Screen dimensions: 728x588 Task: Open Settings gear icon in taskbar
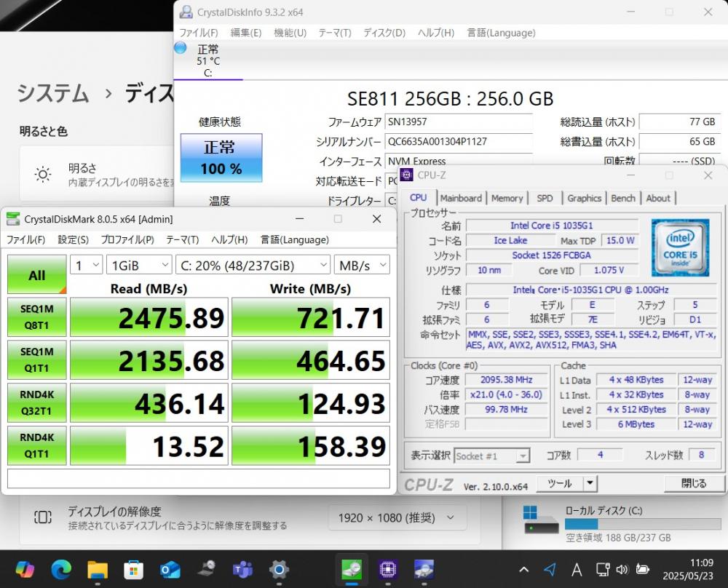click(x=279, y=569)
